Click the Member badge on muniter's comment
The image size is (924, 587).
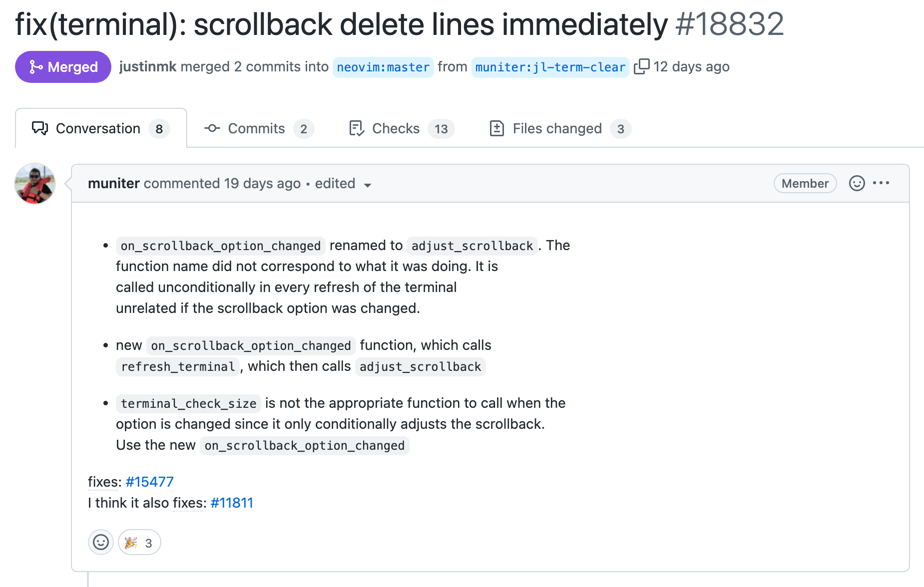pyautogui.click(x=805, y=183)
